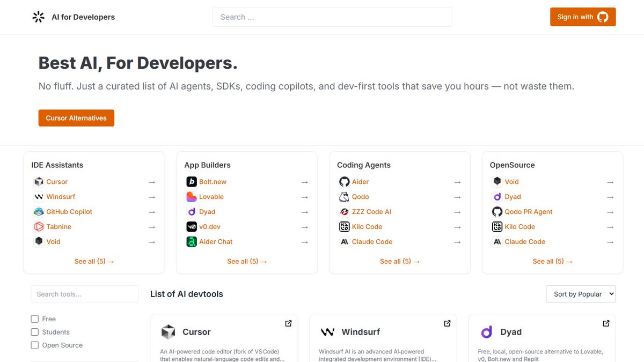Click the Aider Chat icon
The height and width of the screenshot is (362, 644).
pos(192,242)
